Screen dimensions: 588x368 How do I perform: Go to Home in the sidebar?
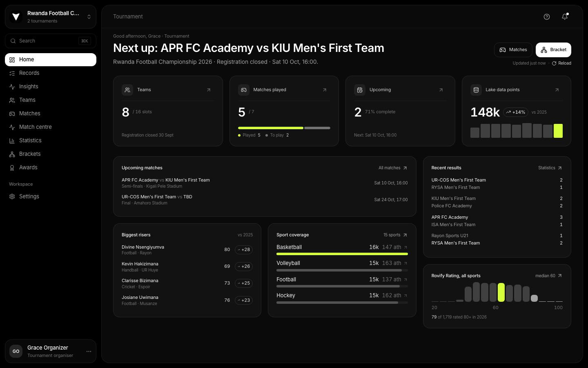pos(51,60)
